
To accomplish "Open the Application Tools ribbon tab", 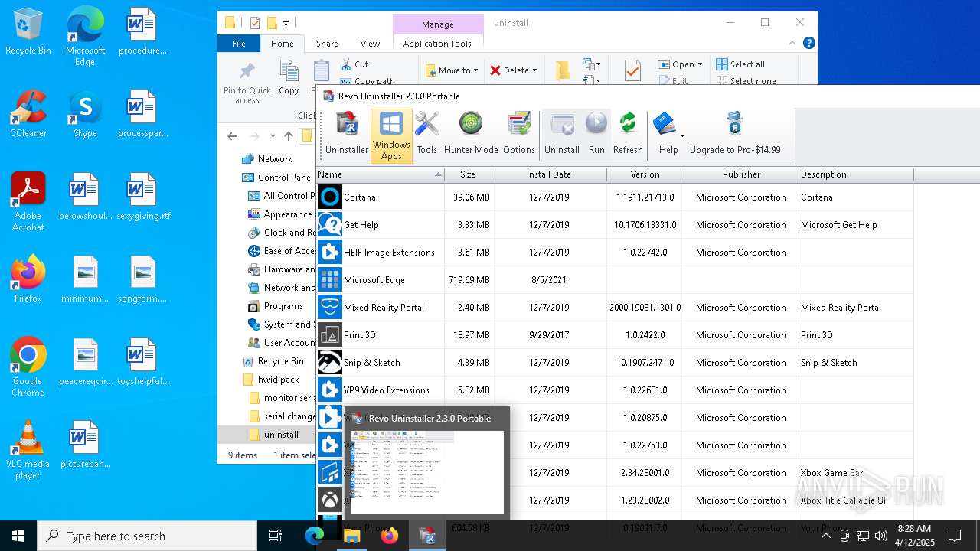I will (437, 44).
